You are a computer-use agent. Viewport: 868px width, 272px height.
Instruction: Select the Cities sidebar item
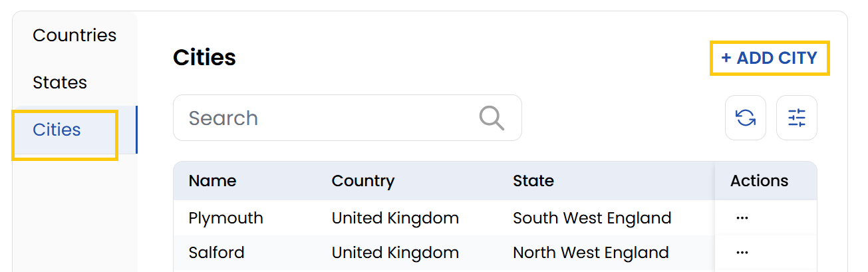tap(57, 130)
